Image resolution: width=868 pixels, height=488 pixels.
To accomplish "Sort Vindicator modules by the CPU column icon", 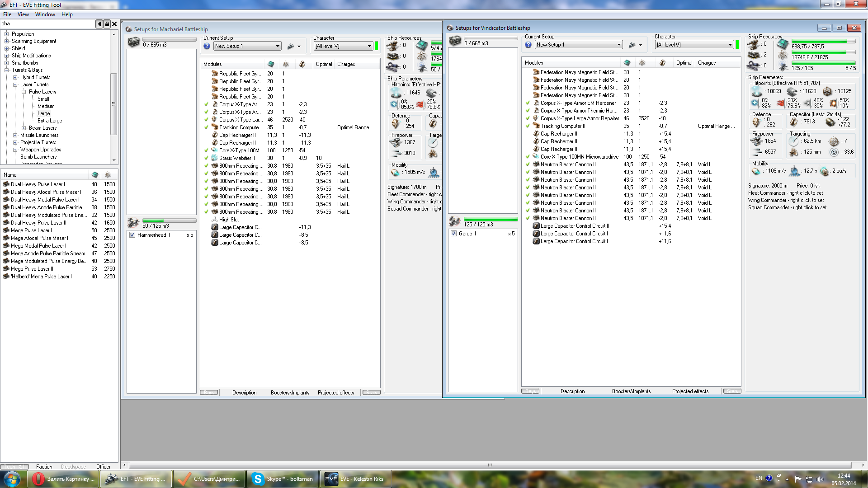I will (x=627, y=63).
